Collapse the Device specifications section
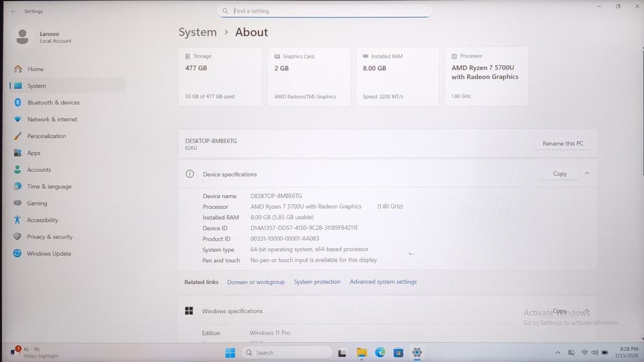Viewport: 644px width, 362px height. point(587,173)
